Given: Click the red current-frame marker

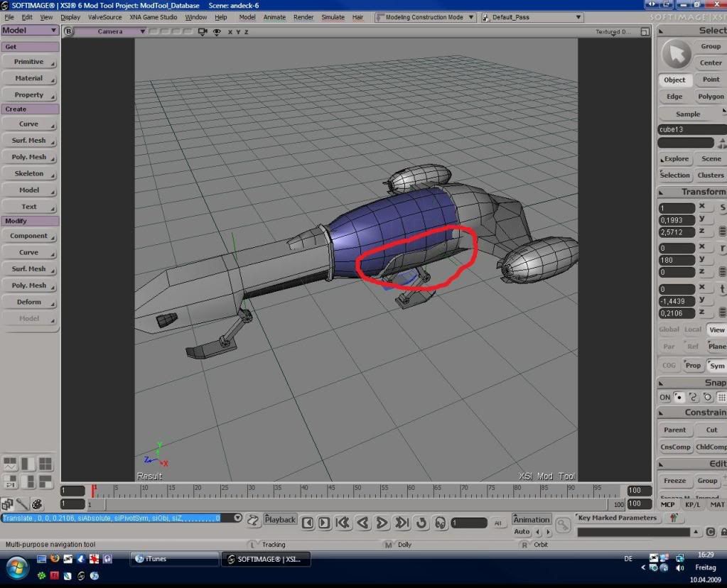Looking at the screenshot, I should coord(94,491).
